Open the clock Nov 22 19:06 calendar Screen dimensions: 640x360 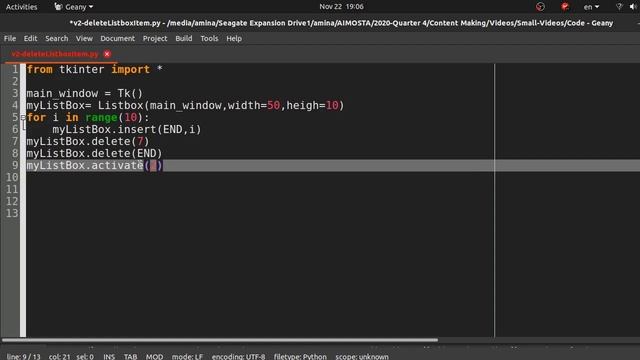(341, 7)
